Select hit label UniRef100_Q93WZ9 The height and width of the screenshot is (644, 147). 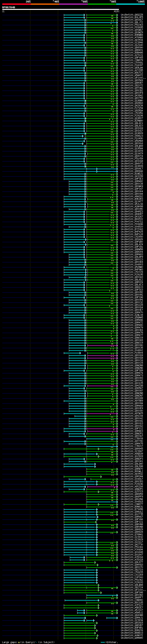(x=132, y=32)
